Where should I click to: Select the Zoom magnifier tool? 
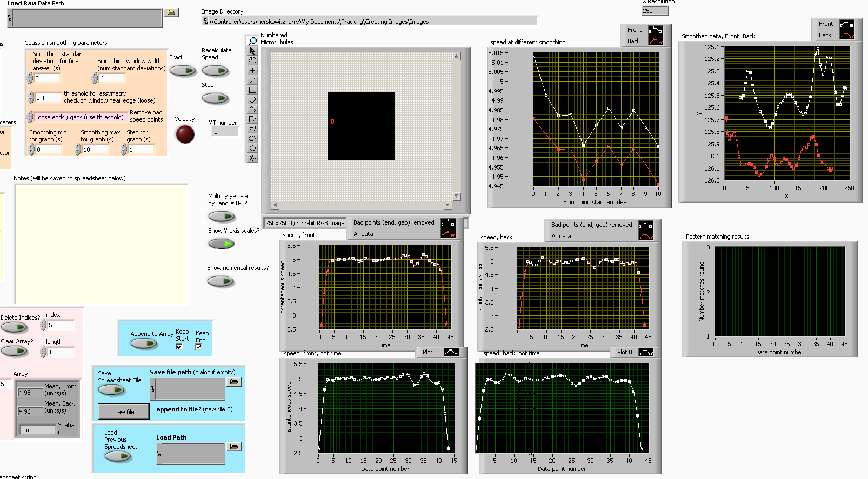point(252,41)
